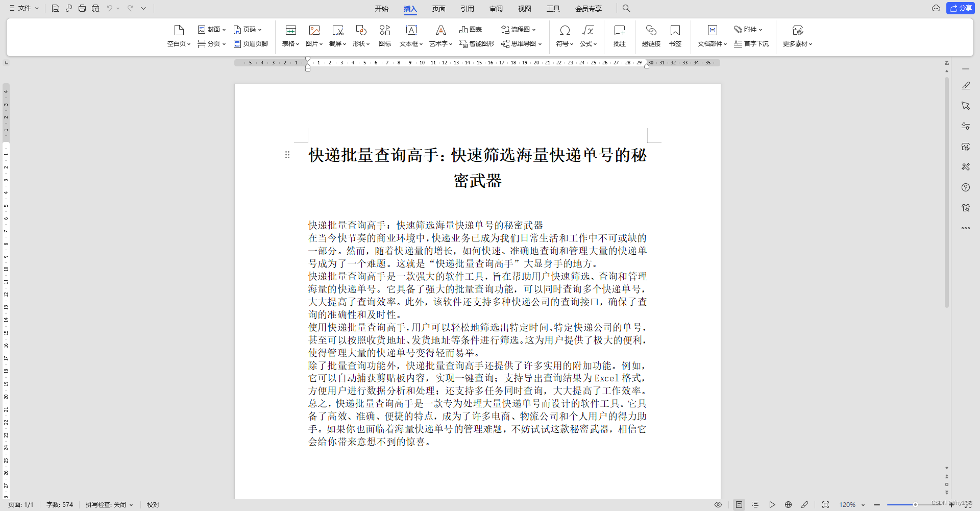
Task: Click the save document icon
Action: (56, 8)
